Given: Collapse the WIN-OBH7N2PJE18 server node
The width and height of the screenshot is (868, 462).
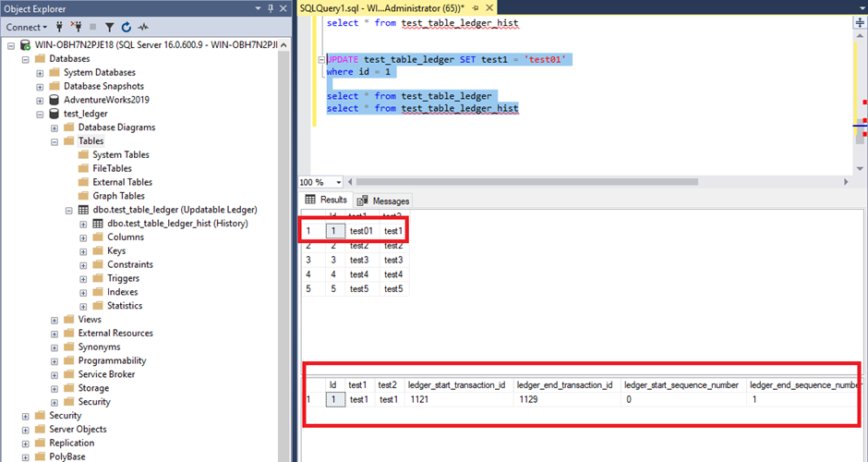Looking at the screenshot, I should point(11,45).
